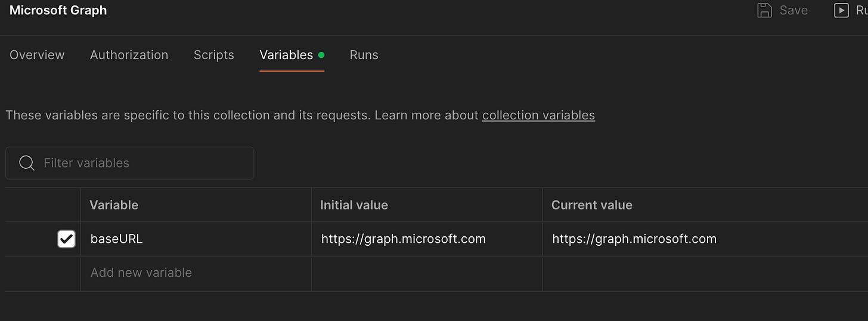Image resolution: width=868 pixels, height=321 pixels.
Task: Edit the baseURL current value cell
Action: [x=705, y=239]
